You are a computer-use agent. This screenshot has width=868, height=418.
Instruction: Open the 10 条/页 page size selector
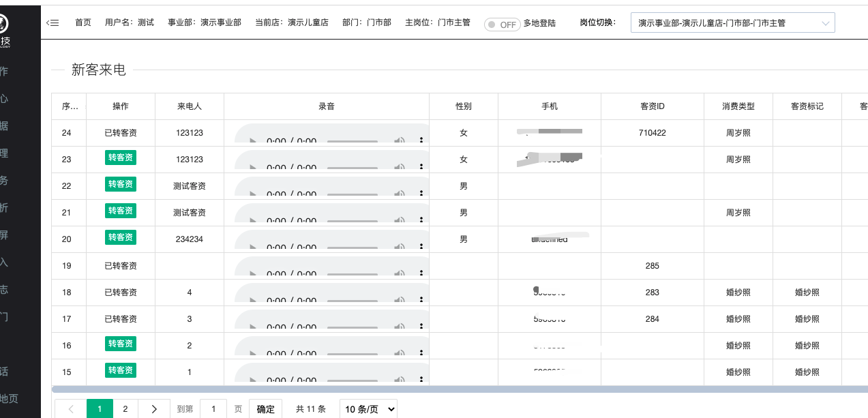pyautogui.click(x=368, y=409)
